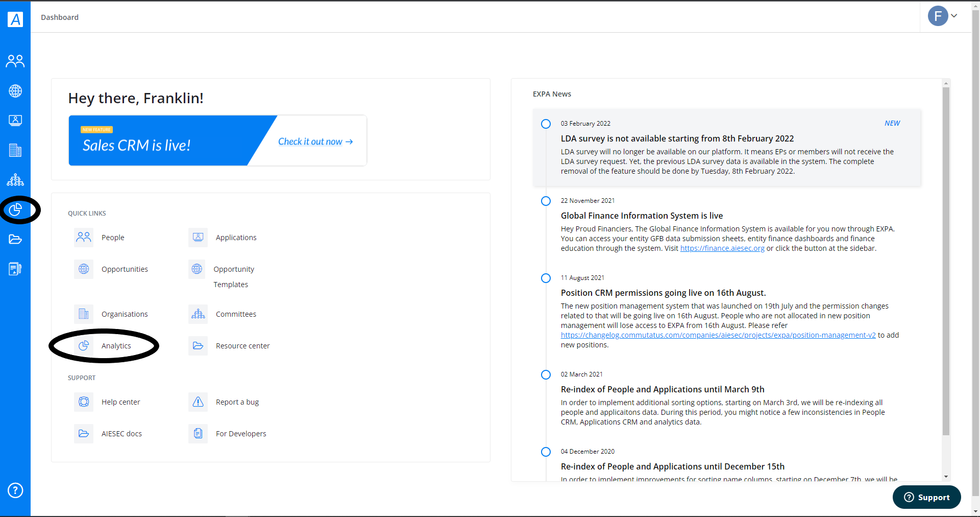The height and width of the screenshot is (517, 980).
Task: Click the Opportunity Templates quick link icon
Action: pos(197,269)
